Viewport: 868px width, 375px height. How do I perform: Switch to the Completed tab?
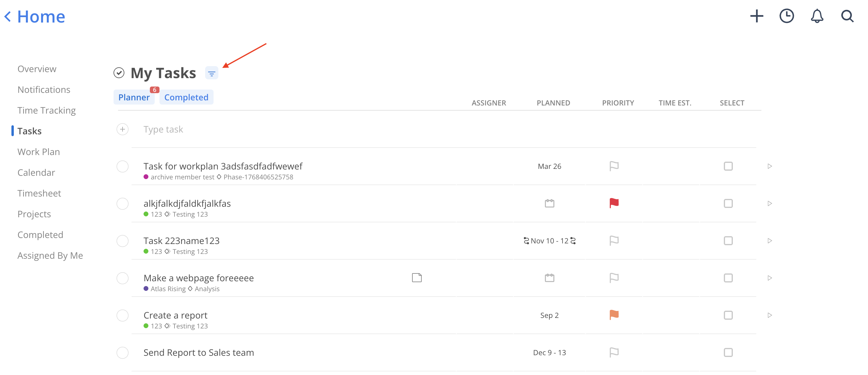[186, 97]
